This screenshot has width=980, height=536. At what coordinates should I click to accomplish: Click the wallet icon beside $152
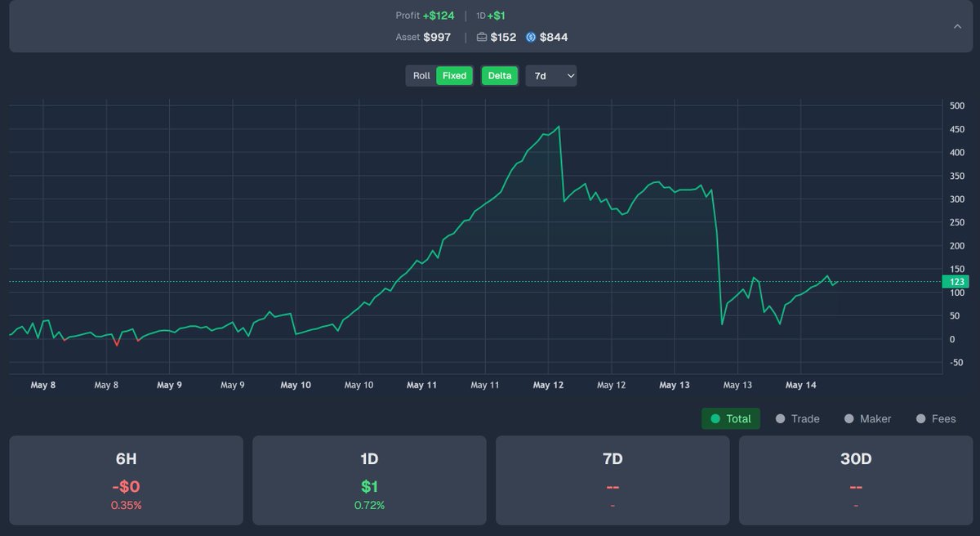(x=481, y=38)
